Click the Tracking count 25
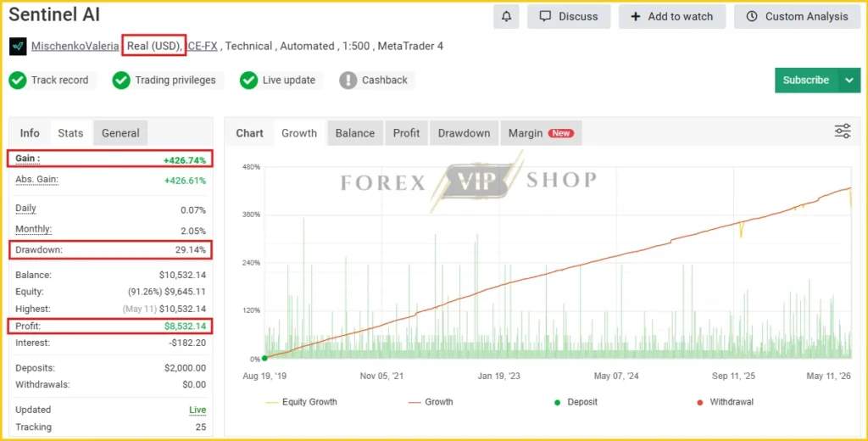Viewport: 868px width, 441px height. [200, 427]
